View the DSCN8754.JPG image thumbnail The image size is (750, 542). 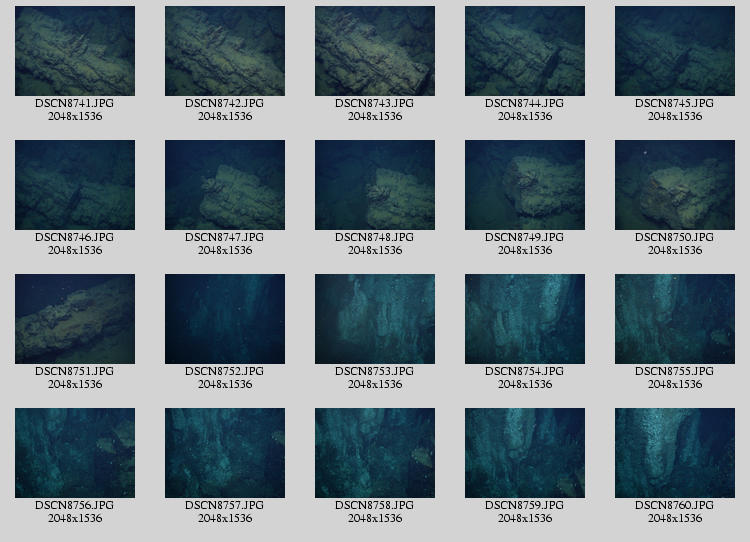click(x=524, y=319)
